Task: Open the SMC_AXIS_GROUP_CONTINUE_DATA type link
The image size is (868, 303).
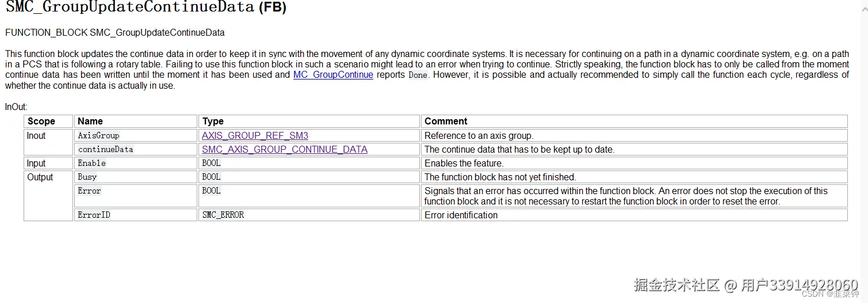Action: (x=285, y=150)
